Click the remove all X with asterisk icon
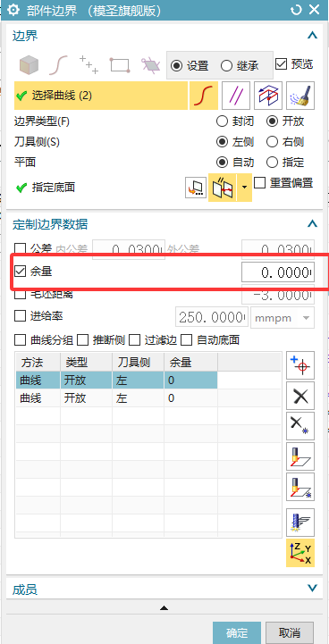 click(x=300, y=426)
